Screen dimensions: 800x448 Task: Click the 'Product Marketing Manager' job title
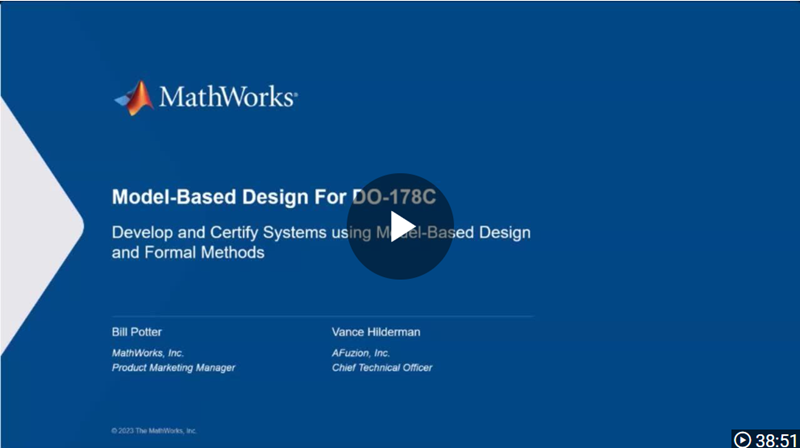173,368
